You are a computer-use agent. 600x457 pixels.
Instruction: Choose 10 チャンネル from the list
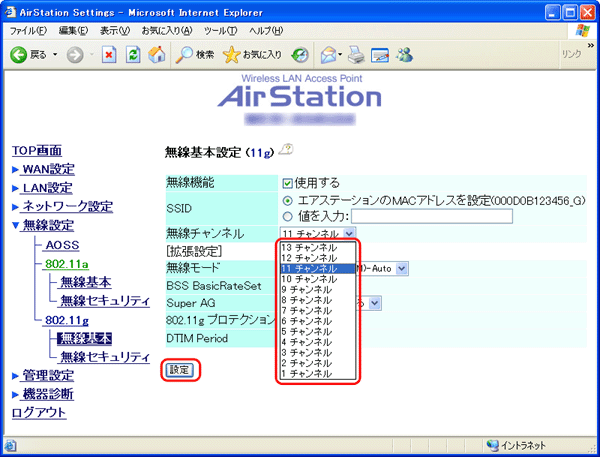point(318,279)
